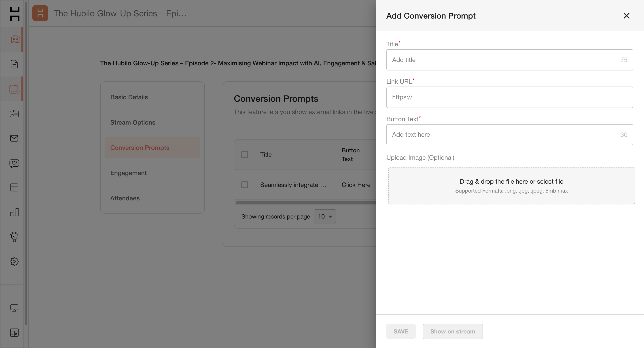Click the Button Text input field
644x348 pixels.
point(510,134)
